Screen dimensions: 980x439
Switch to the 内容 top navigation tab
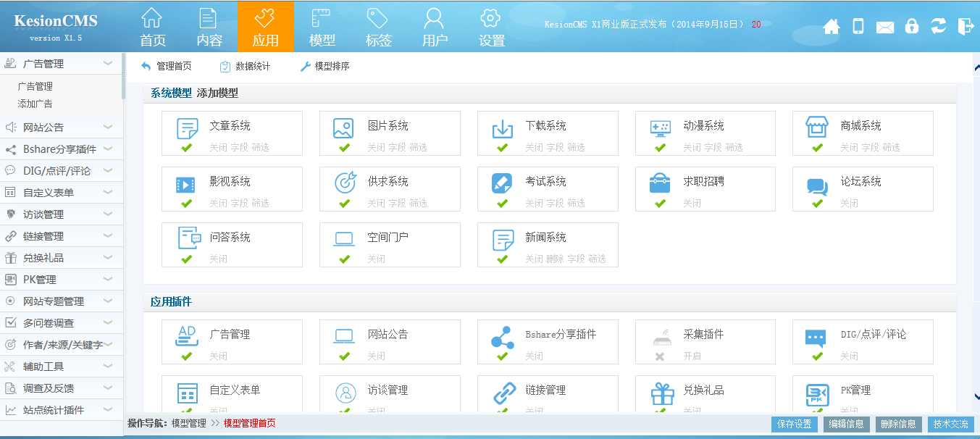(x=209, y=26)
